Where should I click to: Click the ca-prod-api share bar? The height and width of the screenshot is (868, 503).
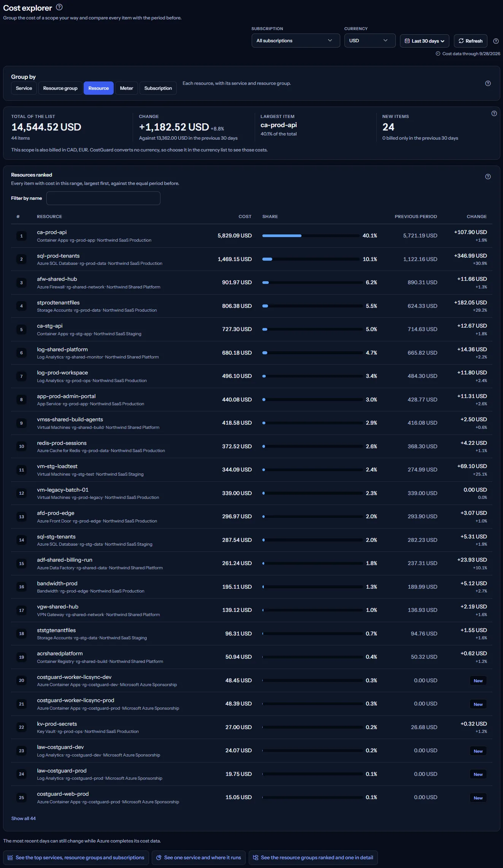coord(311,236)
